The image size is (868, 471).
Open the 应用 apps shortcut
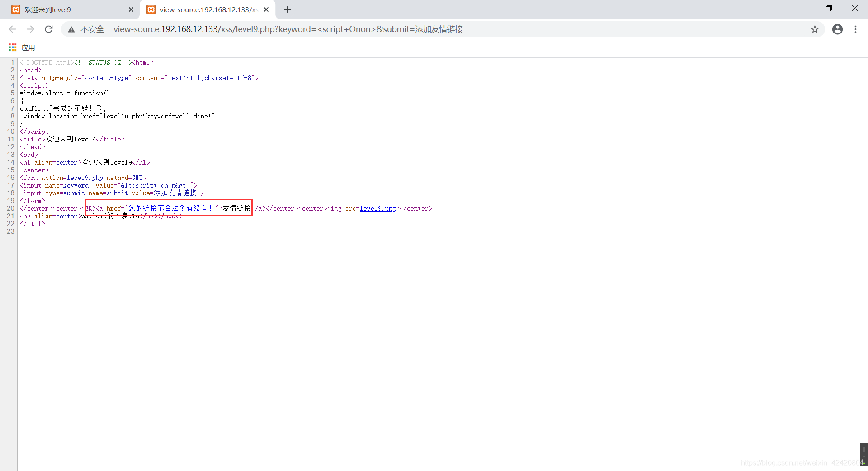[x=22, y=47]
